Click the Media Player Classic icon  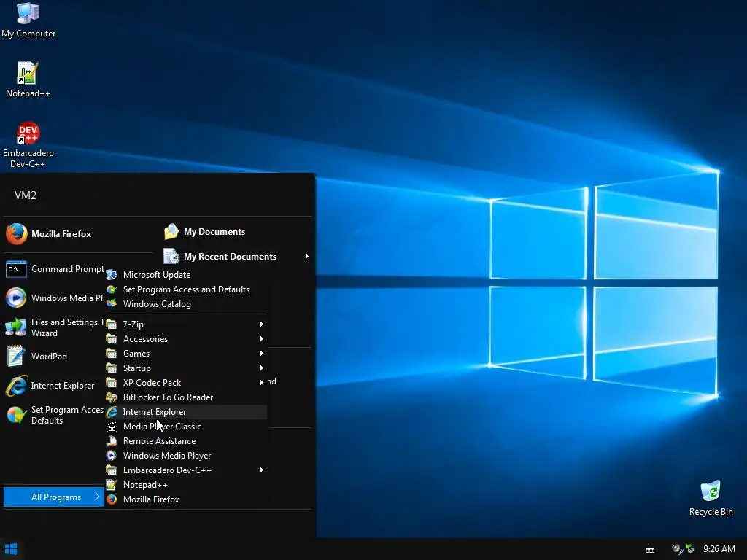tap(112, 427)
